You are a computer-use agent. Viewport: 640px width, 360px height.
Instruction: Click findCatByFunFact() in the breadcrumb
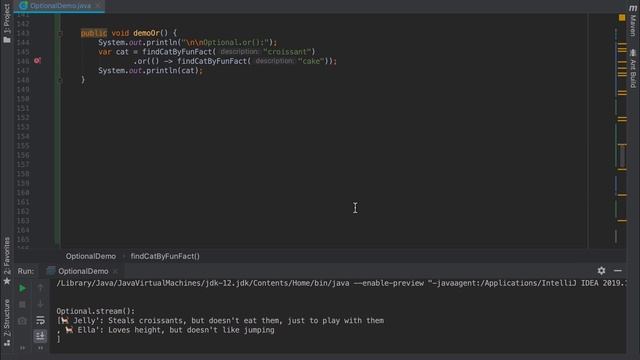(165, 256)
